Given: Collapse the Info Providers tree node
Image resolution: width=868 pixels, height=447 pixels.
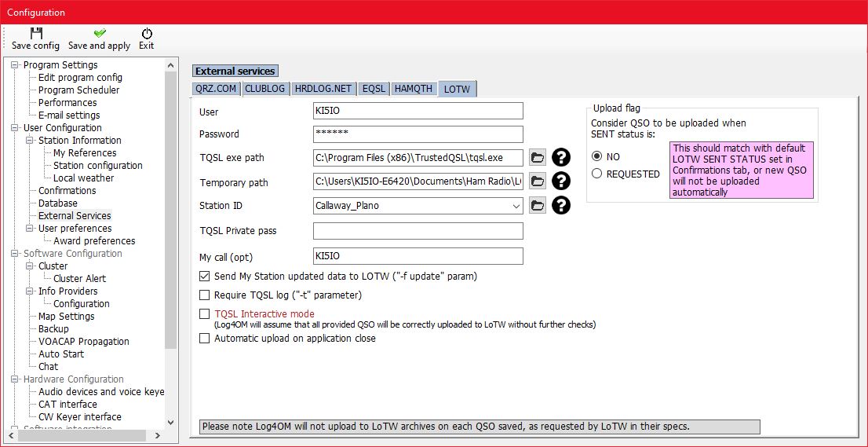Looking at the screenshot, I should point(29,291).
